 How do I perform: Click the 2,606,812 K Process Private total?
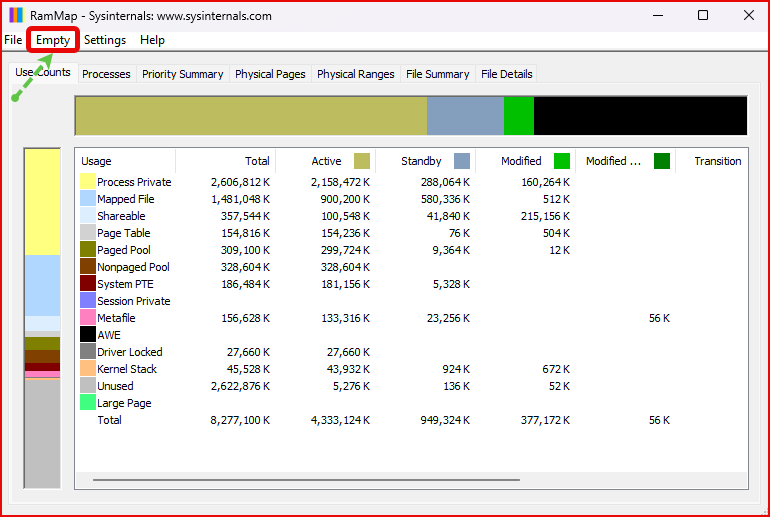[x=240, y=182]
